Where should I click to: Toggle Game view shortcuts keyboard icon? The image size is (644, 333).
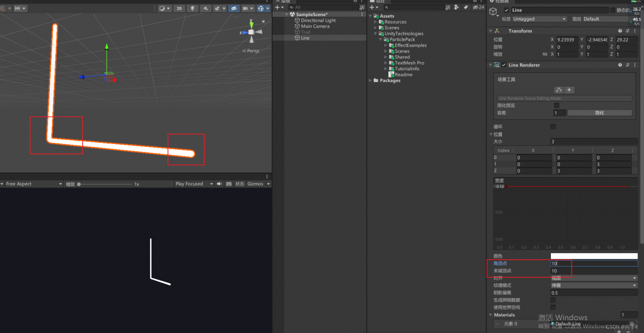coord(229,184)
